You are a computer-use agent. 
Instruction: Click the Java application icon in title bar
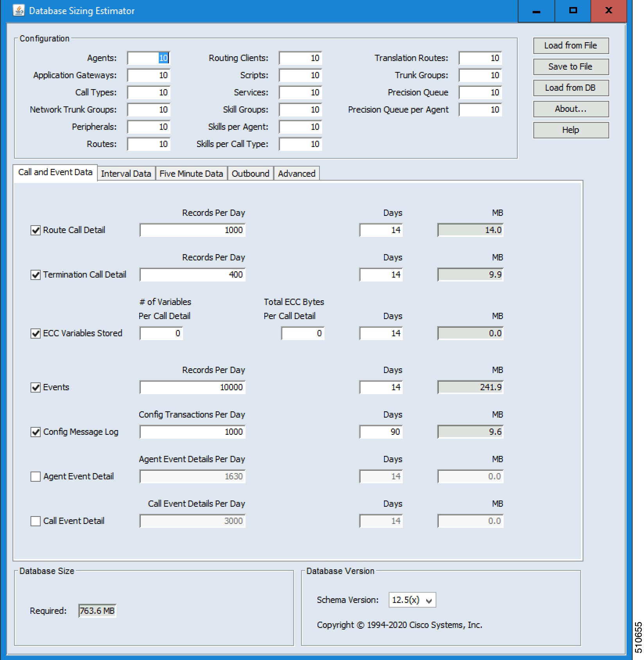coord(18,11)
